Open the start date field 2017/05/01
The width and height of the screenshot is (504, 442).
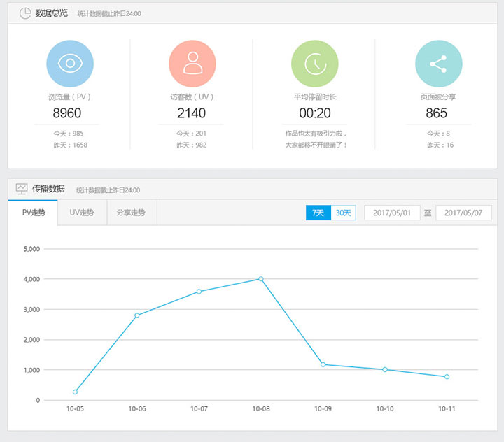click(392, 213)
